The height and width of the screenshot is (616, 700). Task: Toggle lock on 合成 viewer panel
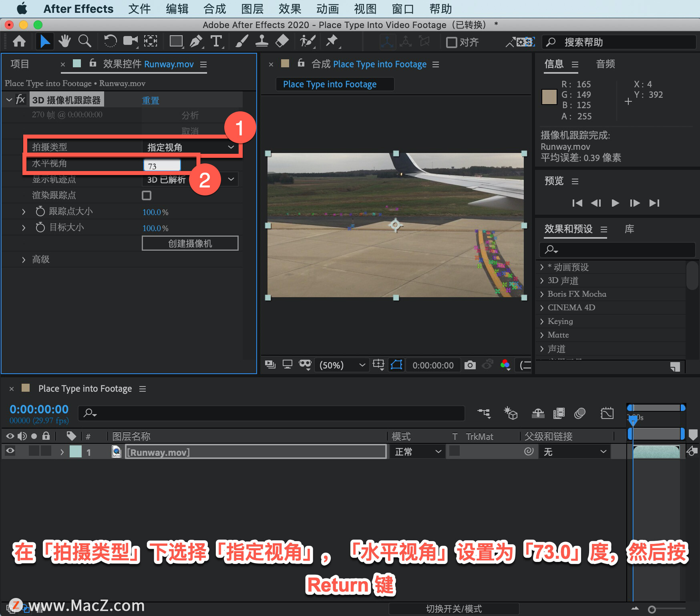point(301,63)
